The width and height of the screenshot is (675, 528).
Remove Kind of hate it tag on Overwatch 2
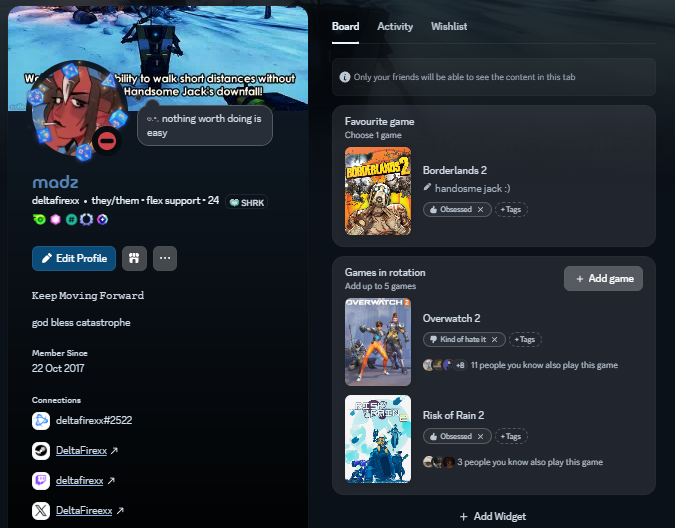(495, 340)
